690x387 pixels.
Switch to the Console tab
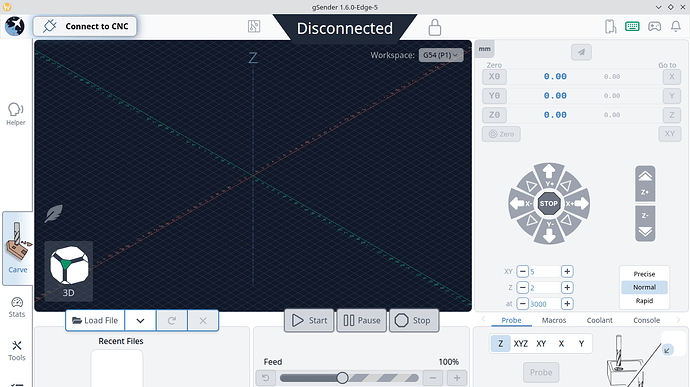646,320
